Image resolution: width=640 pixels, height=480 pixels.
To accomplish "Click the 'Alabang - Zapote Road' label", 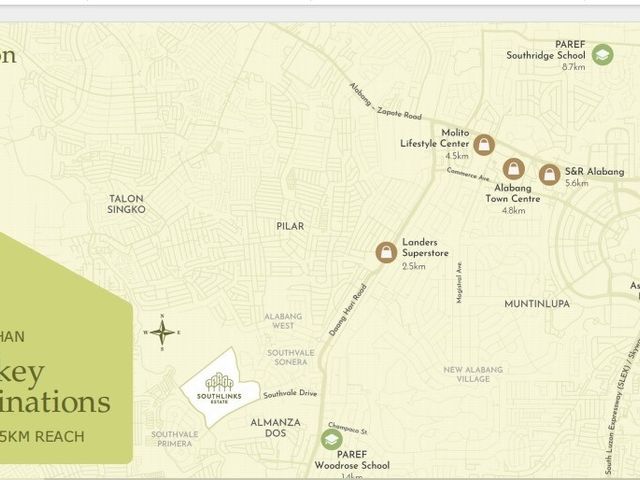I will [385, 102].
